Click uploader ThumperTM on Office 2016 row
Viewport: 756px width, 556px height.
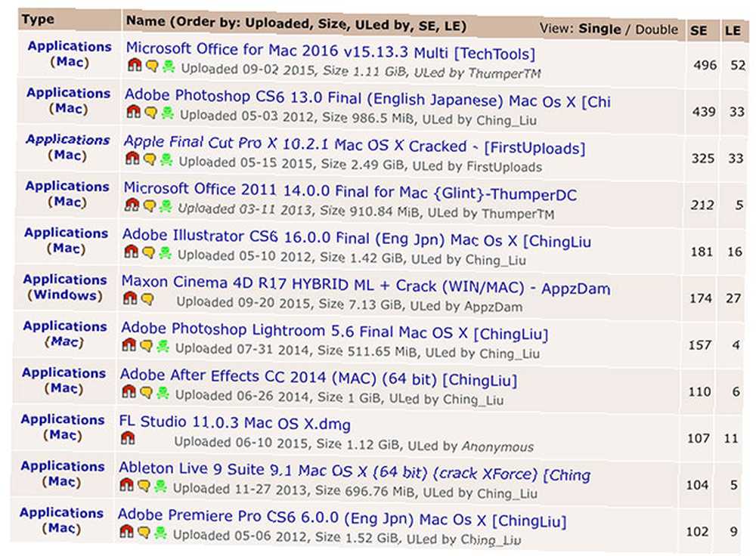[x=504, y=73]
